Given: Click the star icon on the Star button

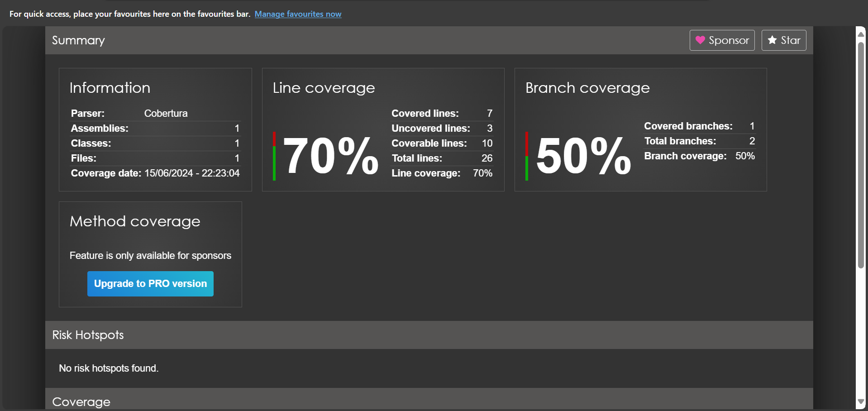Looking at the screenshot, I should pyautogui.click(x=772, y=40).
